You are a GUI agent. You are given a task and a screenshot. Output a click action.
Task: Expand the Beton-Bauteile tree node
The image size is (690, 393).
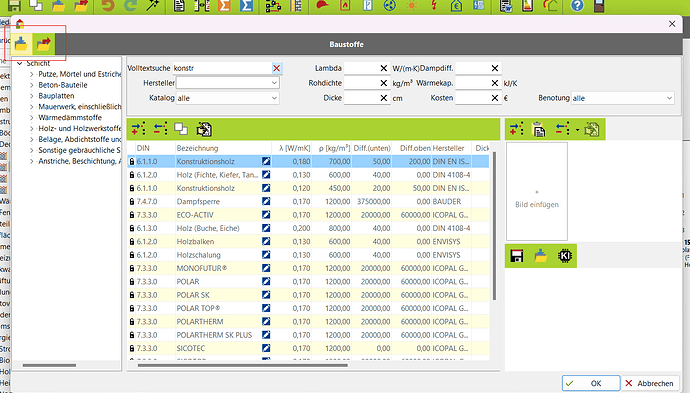pyautogui.click(x=31, y=85)
